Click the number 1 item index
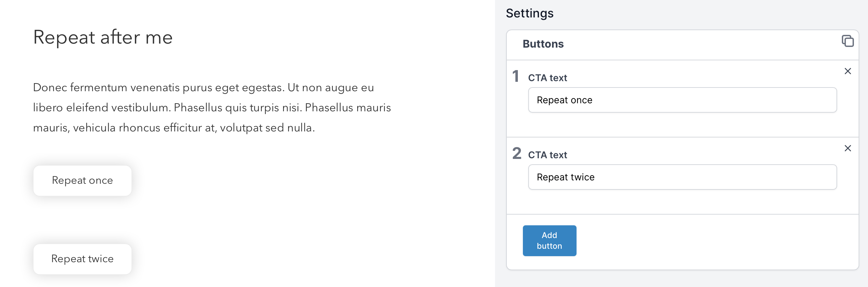 516,76
